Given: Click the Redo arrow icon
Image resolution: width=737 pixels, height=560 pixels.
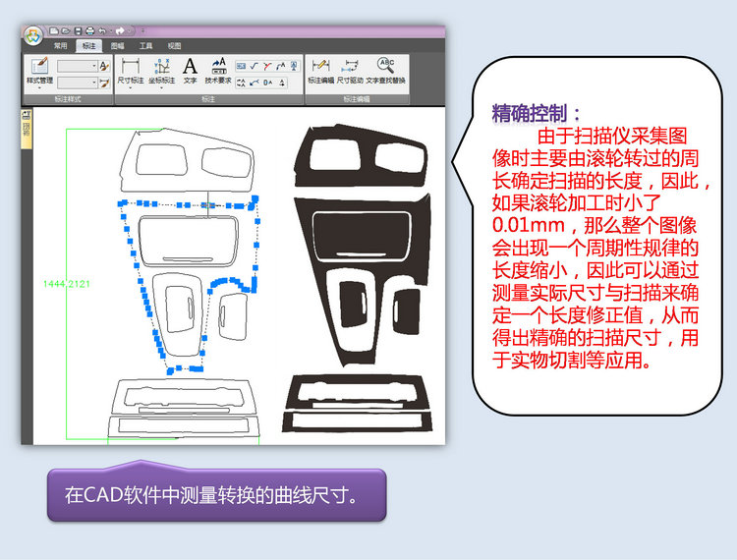Looking at the screenshot, I should pyautogui.click(x=120, y=31).
